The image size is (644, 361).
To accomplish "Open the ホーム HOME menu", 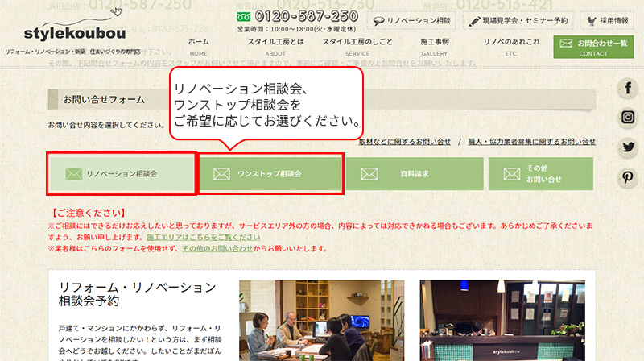I will (198, 47).
